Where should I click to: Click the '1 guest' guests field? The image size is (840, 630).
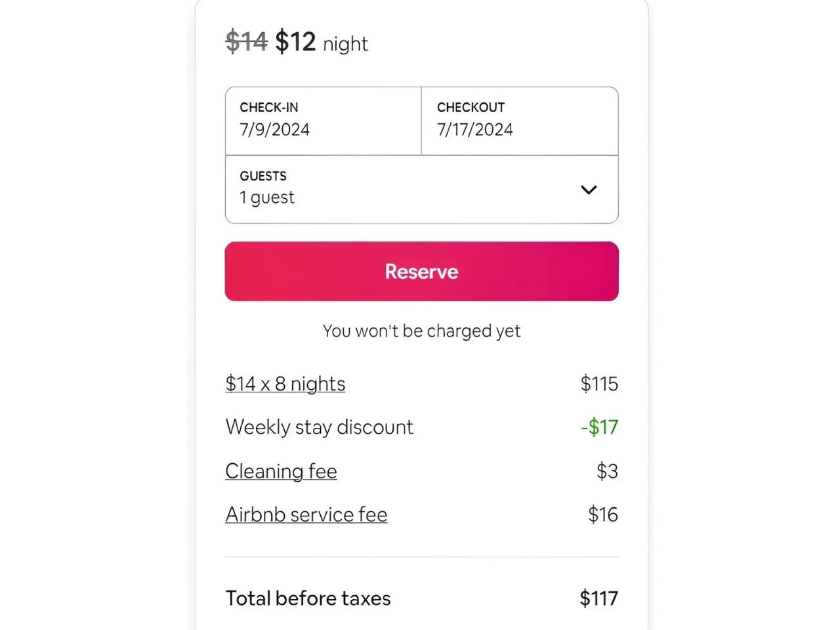[266, 197]
